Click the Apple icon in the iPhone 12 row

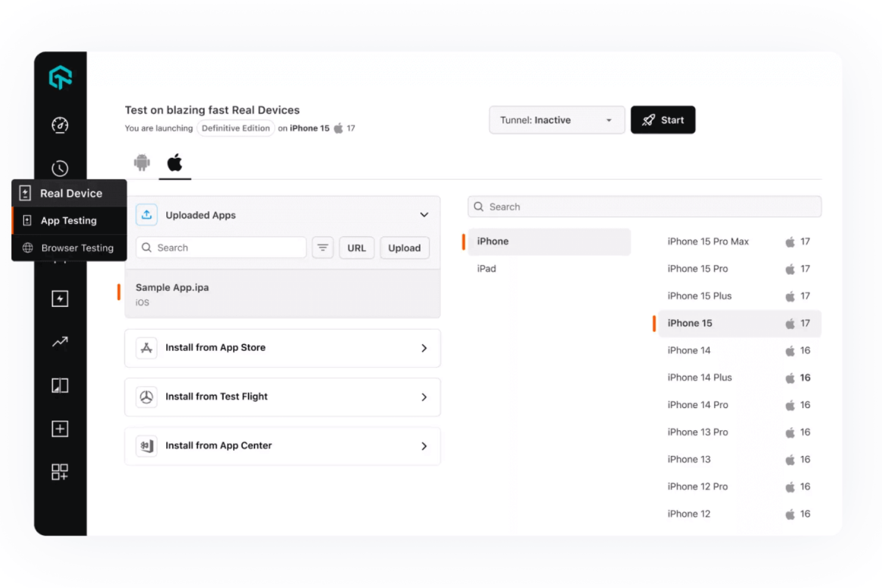(790, 514)
